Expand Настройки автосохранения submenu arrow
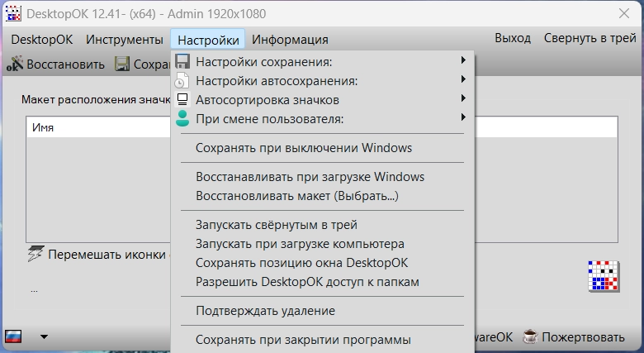This screenshot has width=644, height=353. click(463, 79)
